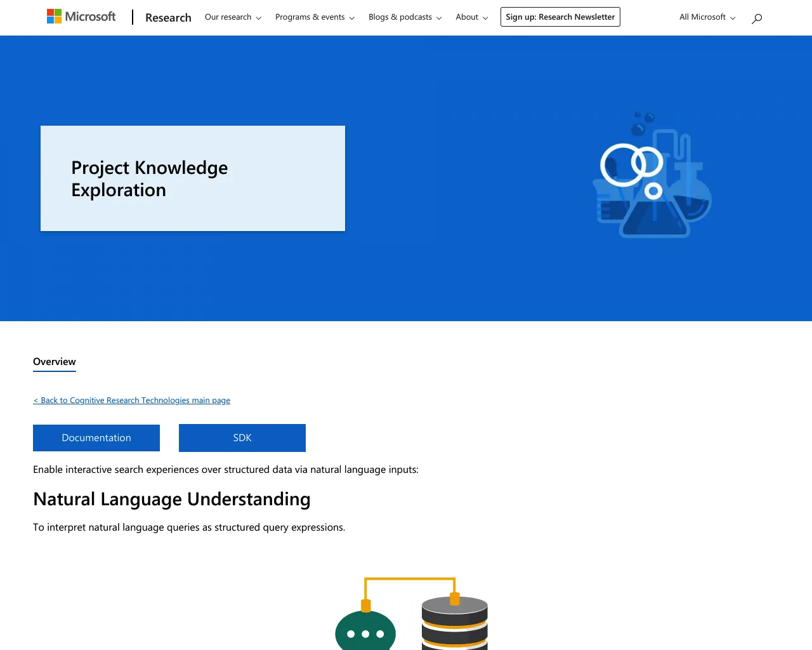The height and width of the screenshot is (650, 812).
Task: Select the Overview tab
Action: point(54,361)
